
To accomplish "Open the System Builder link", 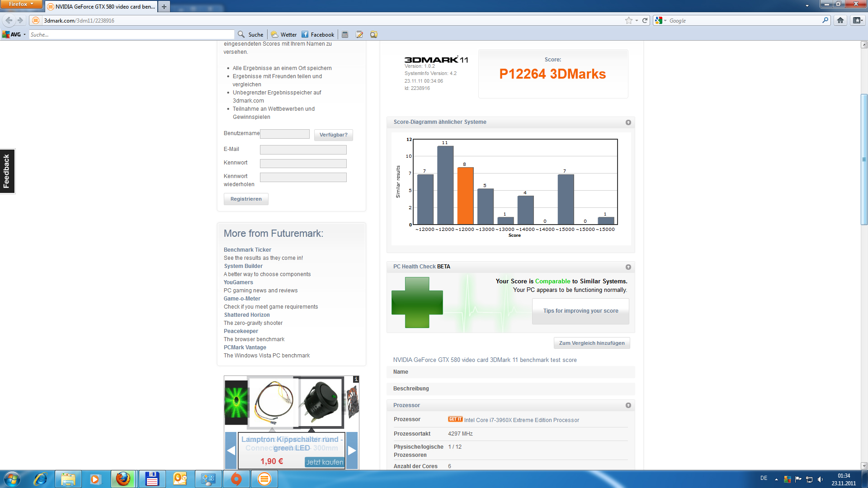I will 243,266.
